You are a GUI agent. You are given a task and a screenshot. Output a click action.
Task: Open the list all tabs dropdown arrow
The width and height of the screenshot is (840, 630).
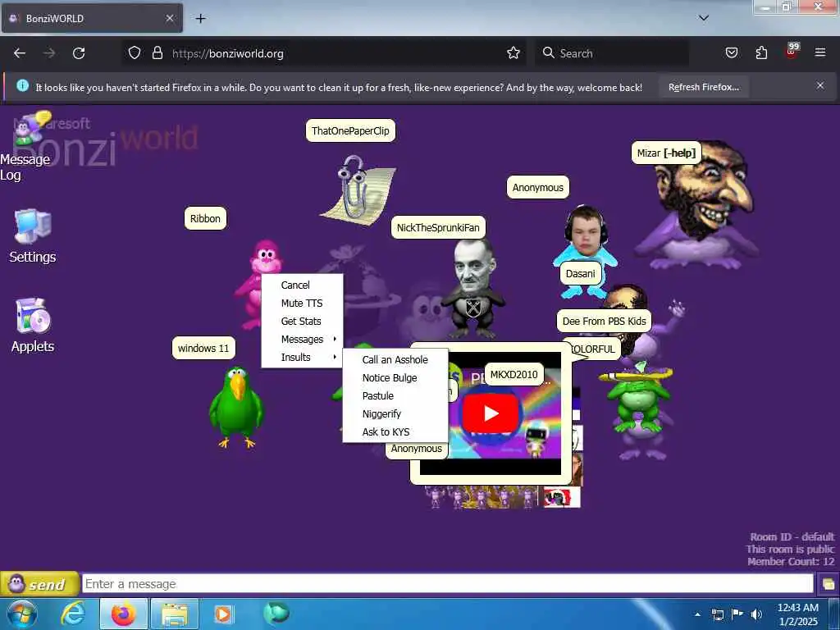703,18
